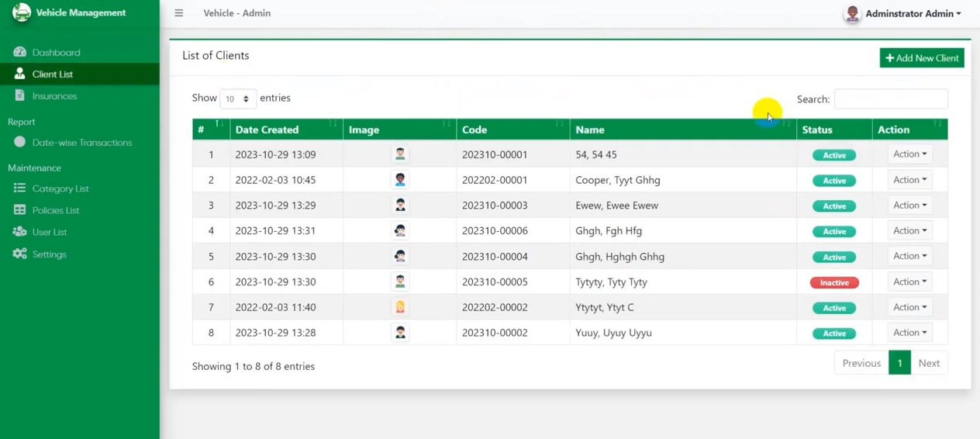The image size is (980, 439).
Task: Click the hamburger menu icon in the top bar
Action: click(x=179, y=13)
